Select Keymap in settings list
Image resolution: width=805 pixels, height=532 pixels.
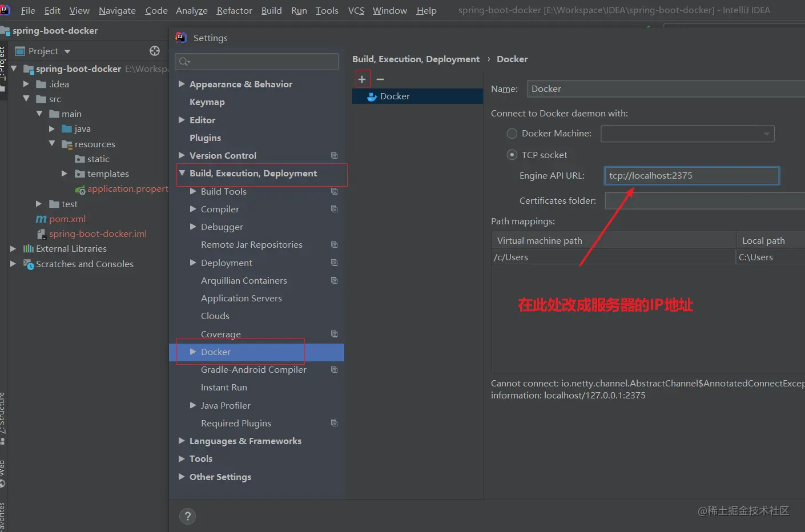pos(207,102)
